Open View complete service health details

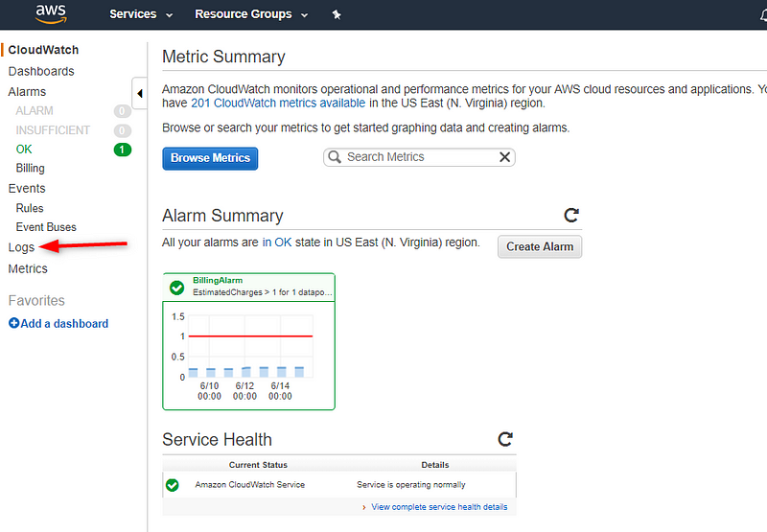click(439, 507)
